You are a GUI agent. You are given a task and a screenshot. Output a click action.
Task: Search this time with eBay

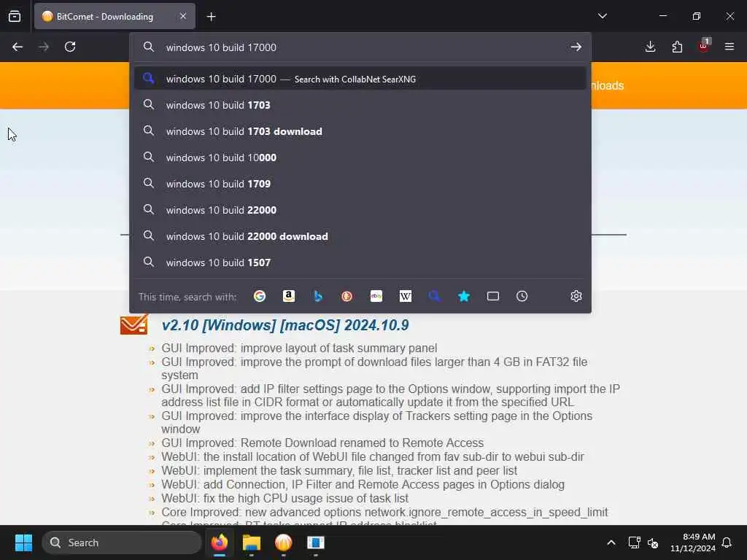[x=376, y=296]
